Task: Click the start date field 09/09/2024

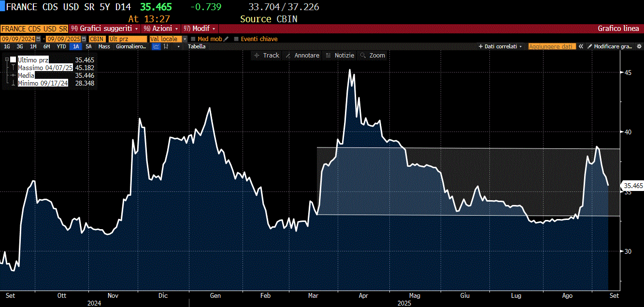Action: pyautogui.click(x=17, y=39)
